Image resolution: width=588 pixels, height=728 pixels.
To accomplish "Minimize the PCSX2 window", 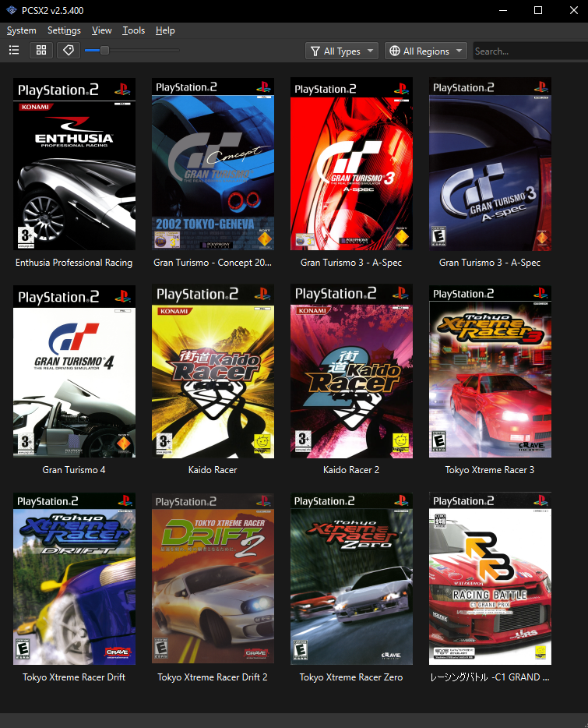I will 502,10.
